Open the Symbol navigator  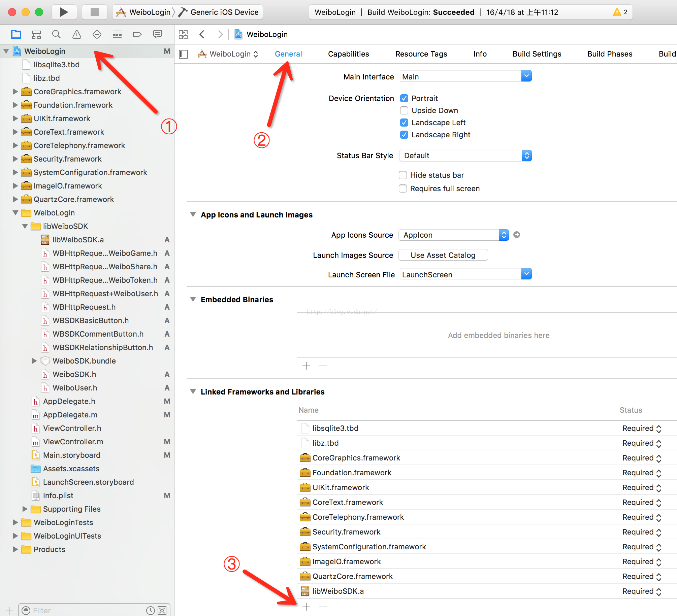tap(36, 34)
